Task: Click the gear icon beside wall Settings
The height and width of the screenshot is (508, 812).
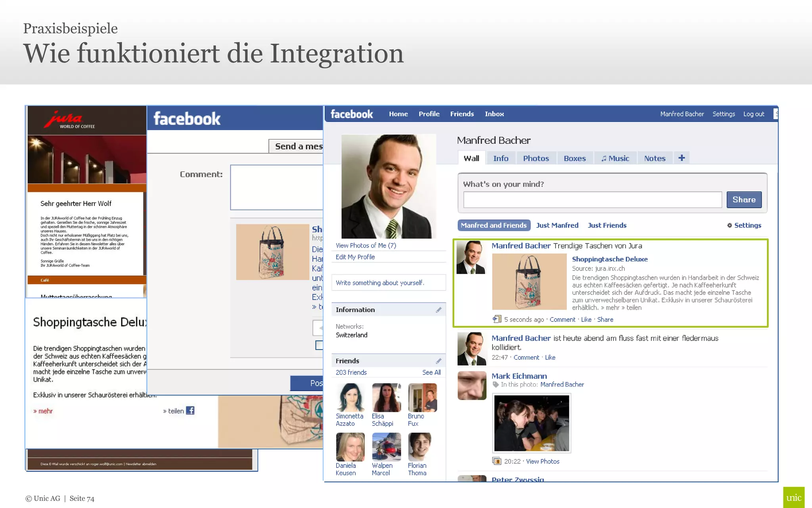Action: [x=730, y=225]
